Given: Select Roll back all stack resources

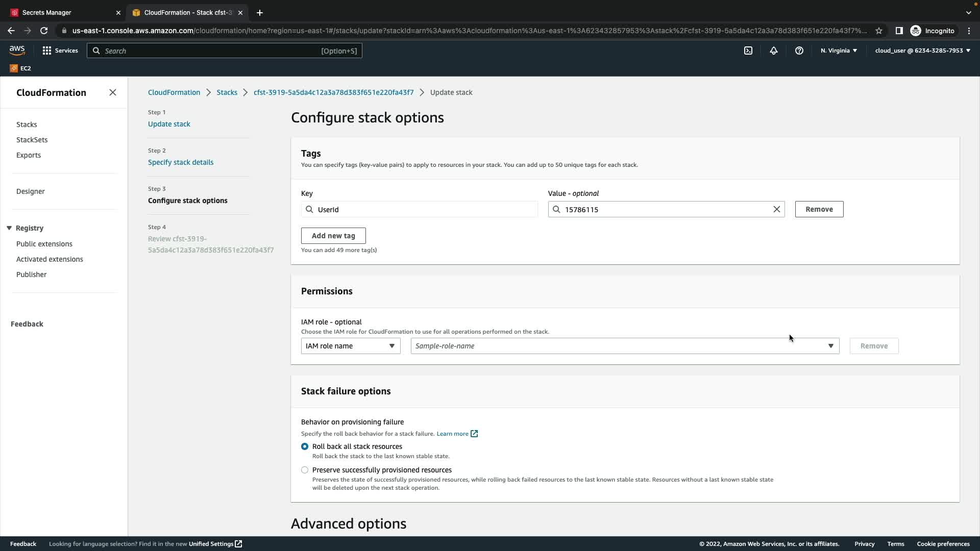Looking at the screenshot, I should pos(305,446).
